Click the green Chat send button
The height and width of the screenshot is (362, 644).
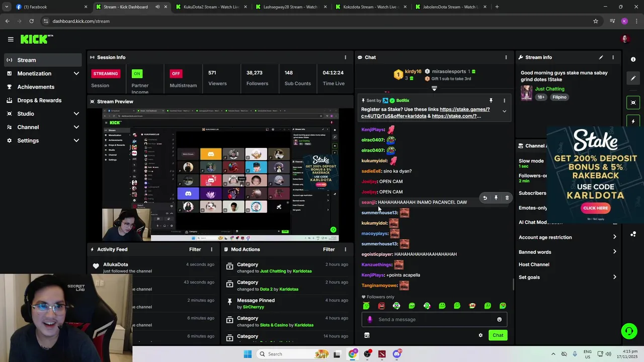tap(498, 335)
